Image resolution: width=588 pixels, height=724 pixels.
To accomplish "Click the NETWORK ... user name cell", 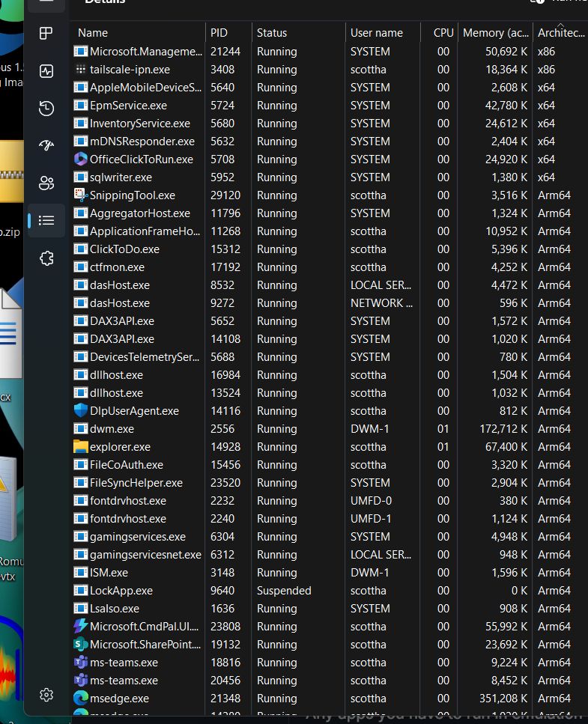I will pos(381,303).
